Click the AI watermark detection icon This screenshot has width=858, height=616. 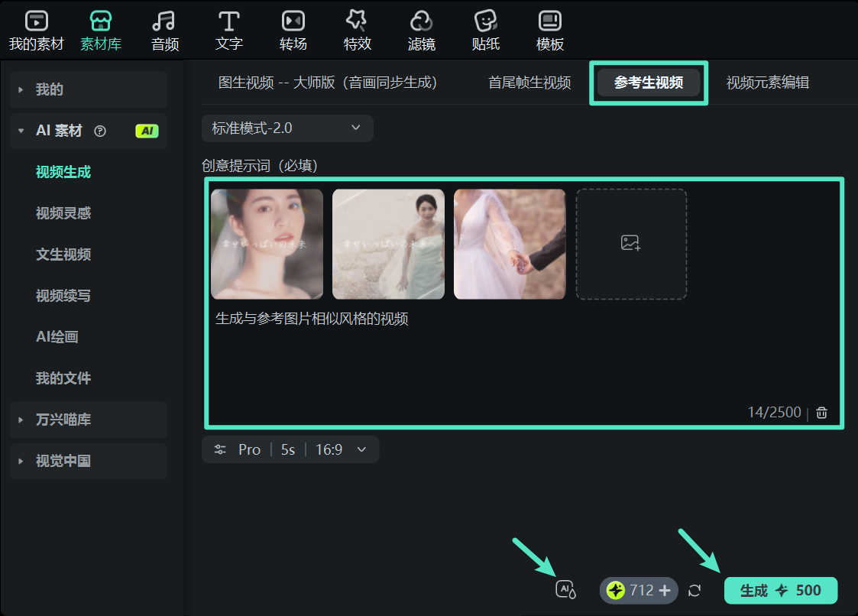coord(565,589)
